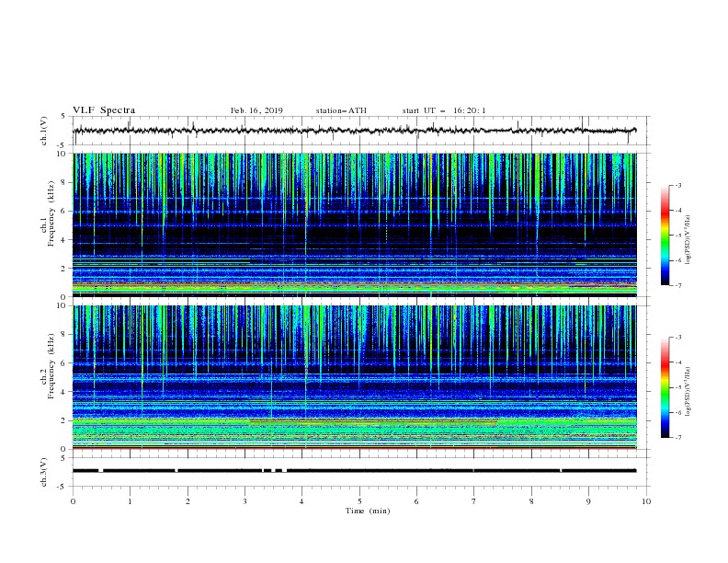Click the date 'Feb. 16, 2019'
This screenshot has width=728, height=563.
point(256,110)
